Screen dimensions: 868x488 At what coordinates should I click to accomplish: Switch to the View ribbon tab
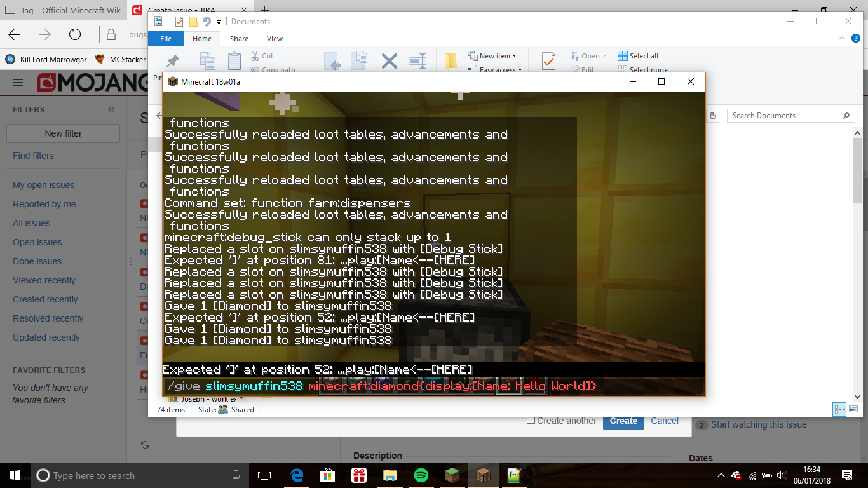[x=275, y=39]
